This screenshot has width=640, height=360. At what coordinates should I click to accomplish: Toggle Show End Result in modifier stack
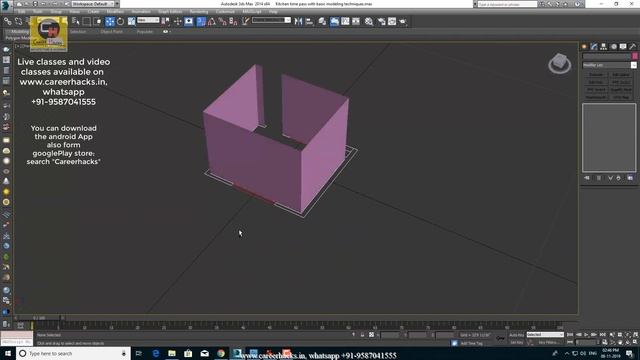tap(599, 178)
